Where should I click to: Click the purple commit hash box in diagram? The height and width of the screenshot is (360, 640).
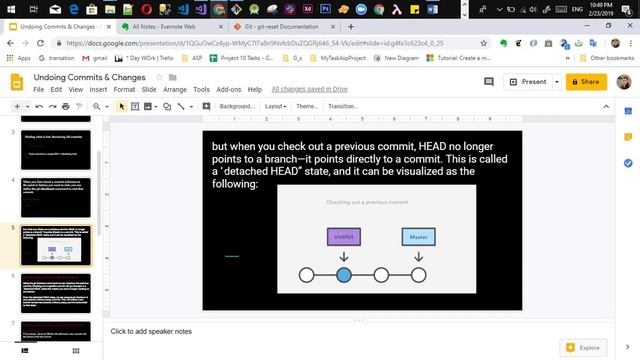point(344,237)
